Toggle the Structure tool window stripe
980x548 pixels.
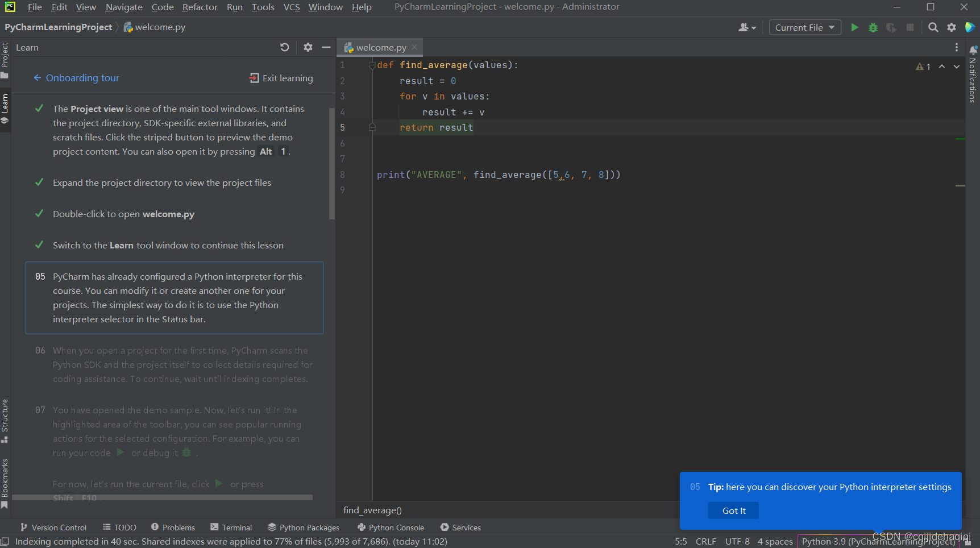click(x=5, y=421)
